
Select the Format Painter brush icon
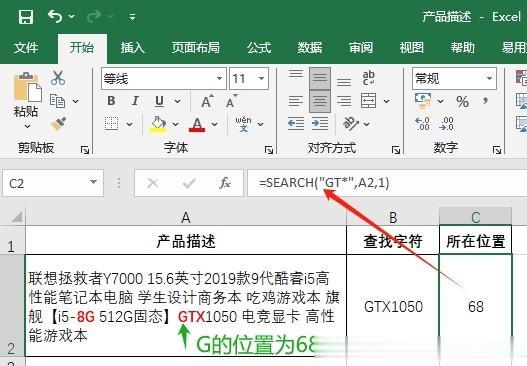(58, 124)
